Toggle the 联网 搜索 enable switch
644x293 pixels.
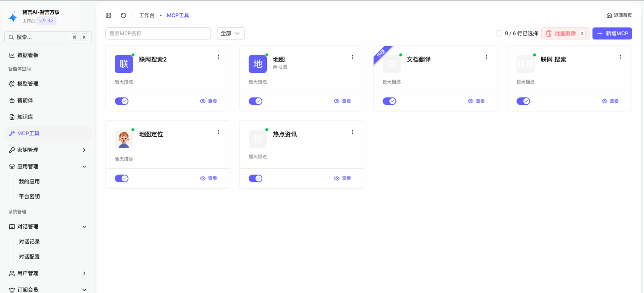(x=523, y=101)
